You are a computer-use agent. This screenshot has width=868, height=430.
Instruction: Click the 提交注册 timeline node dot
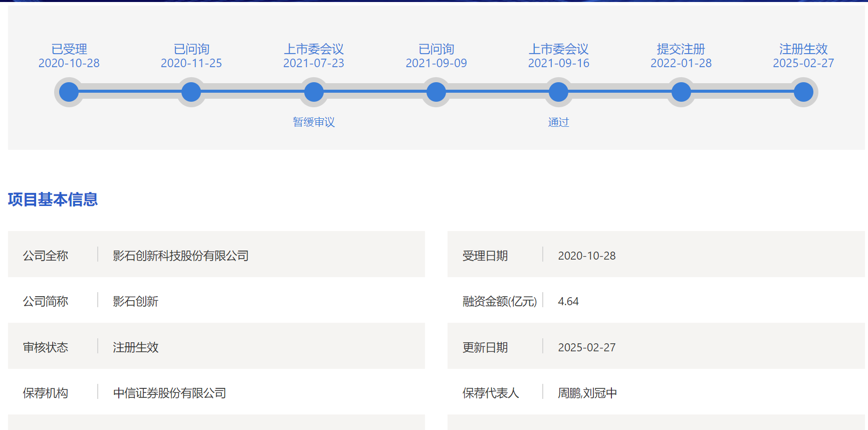point(681,92)
